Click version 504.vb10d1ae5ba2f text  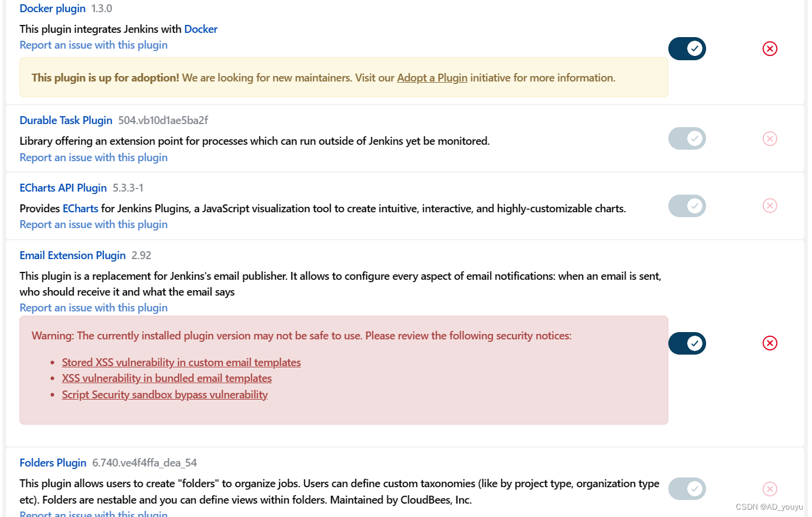click(x=163, y=120)
